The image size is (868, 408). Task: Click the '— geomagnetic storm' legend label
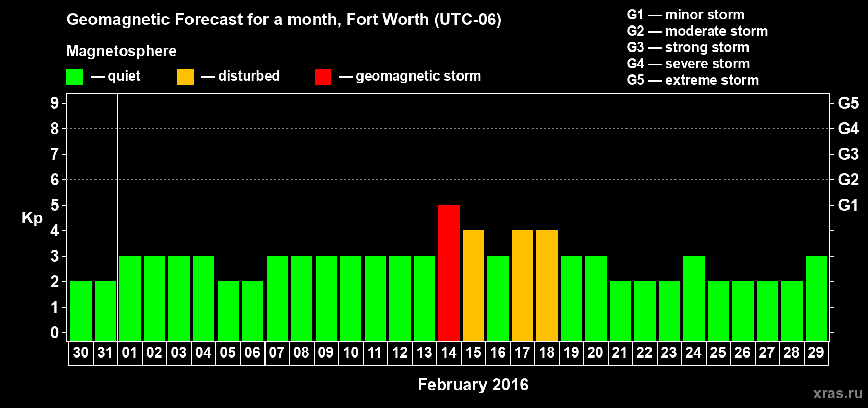click(410, 76)
